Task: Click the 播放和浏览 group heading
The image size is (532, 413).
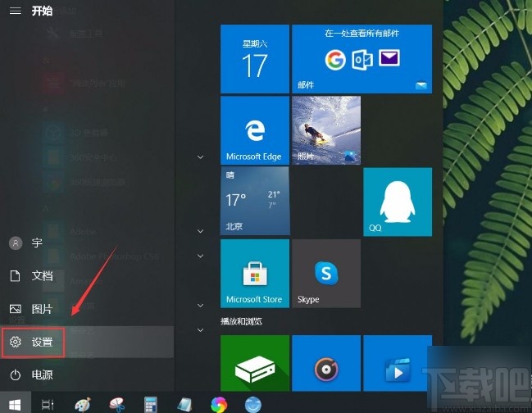Action: coord(241,321)
